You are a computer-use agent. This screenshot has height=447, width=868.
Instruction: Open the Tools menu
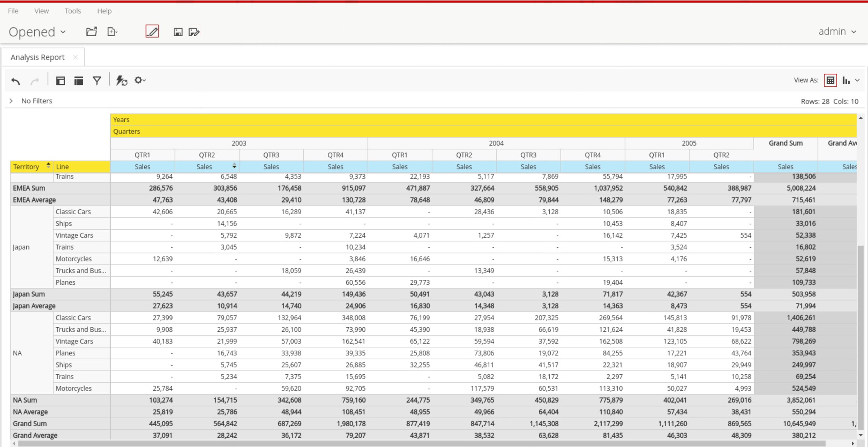(x=73, y=11)
